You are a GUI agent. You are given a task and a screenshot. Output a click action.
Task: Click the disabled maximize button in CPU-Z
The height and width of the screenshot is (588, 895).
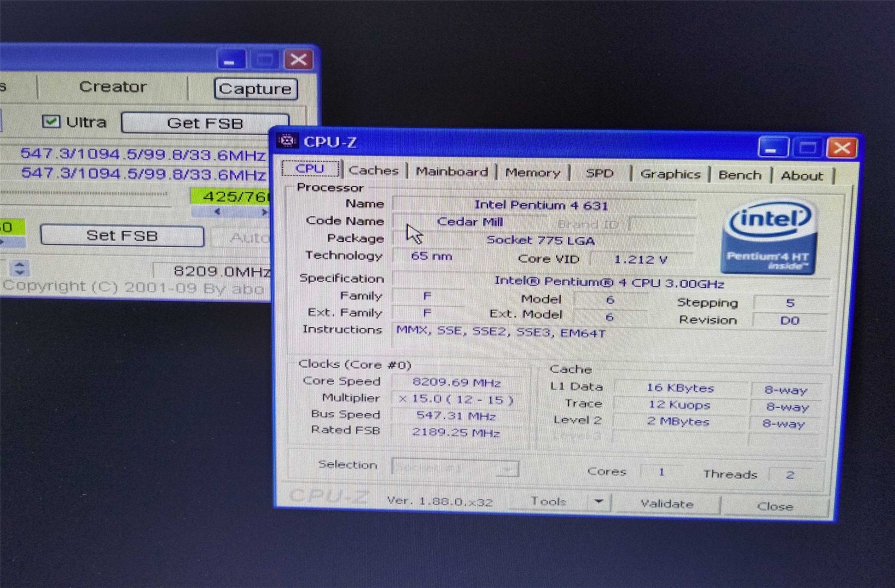click(x=807, y=148)
